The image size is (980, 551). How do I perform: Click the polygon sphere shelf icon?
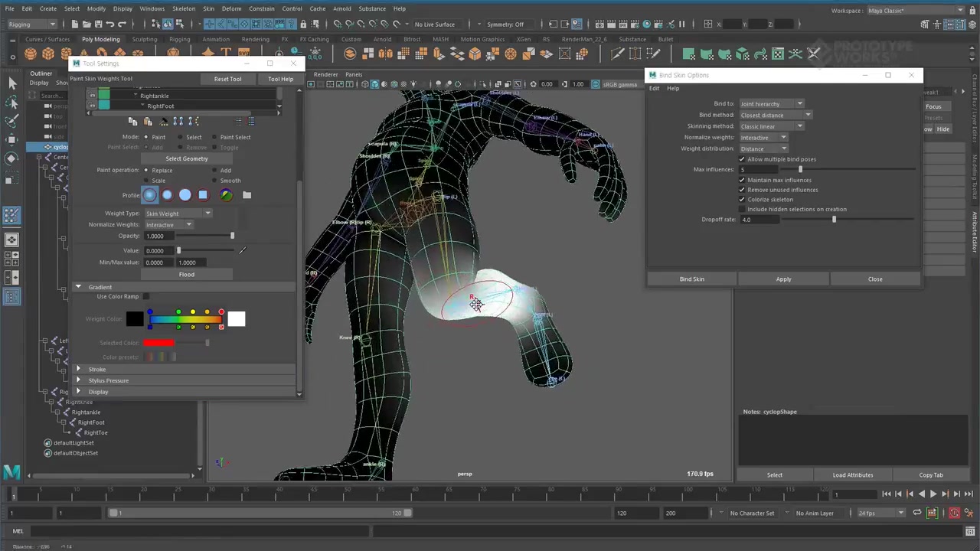pyautogui.click(x=31, y=54)
